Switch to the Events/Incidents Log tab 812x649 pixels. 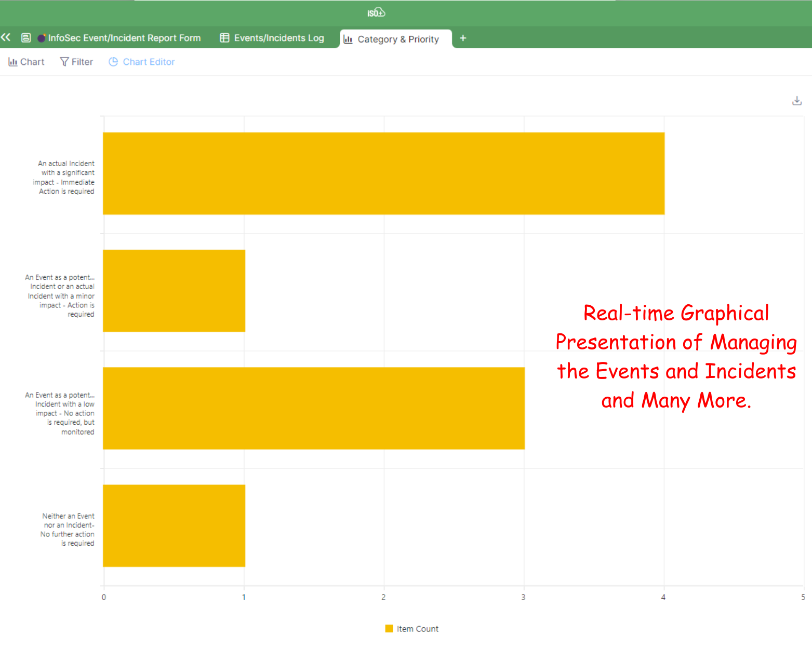pos(278,38)
